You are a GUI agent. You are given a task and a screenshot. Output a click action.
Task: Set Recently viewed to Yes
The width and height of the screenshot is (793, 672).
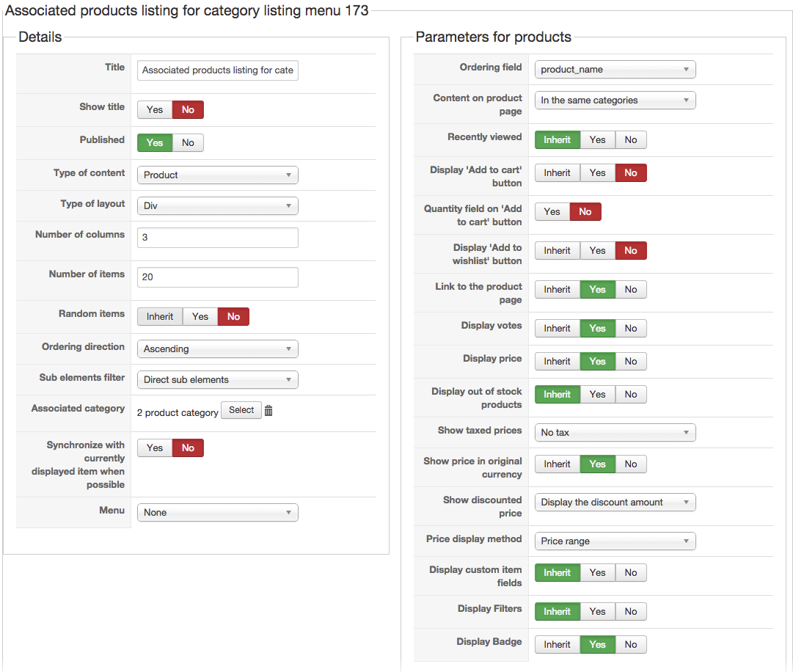[x=597, y=139]
